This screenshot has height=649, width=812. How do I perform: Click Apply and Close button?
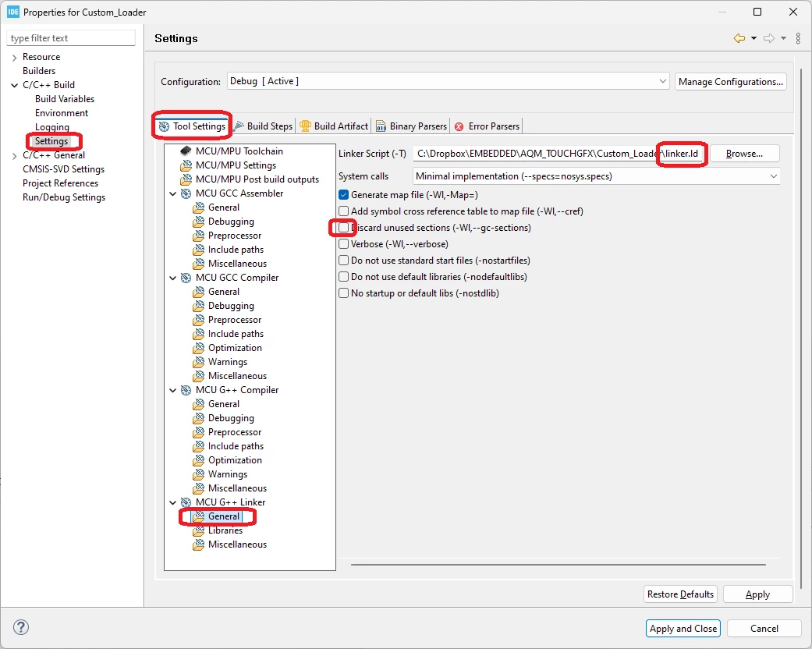coord(683,628)
